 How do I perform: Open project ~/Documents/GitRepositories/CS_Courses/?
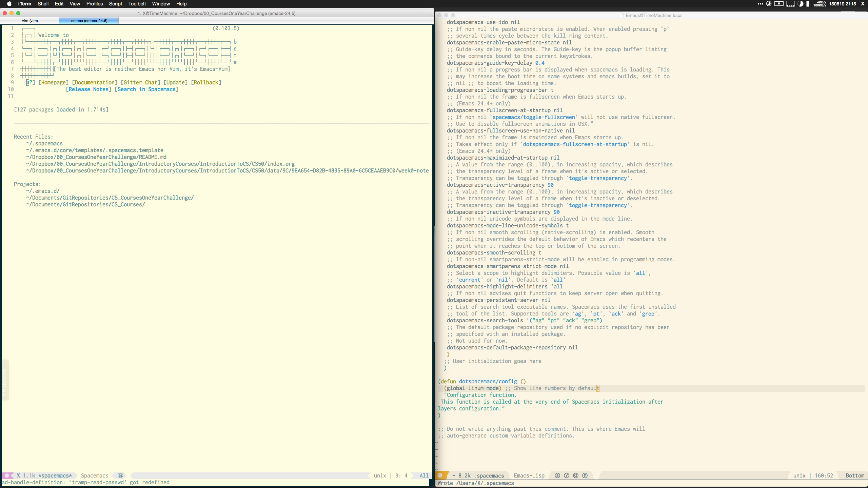coord(85,204)
